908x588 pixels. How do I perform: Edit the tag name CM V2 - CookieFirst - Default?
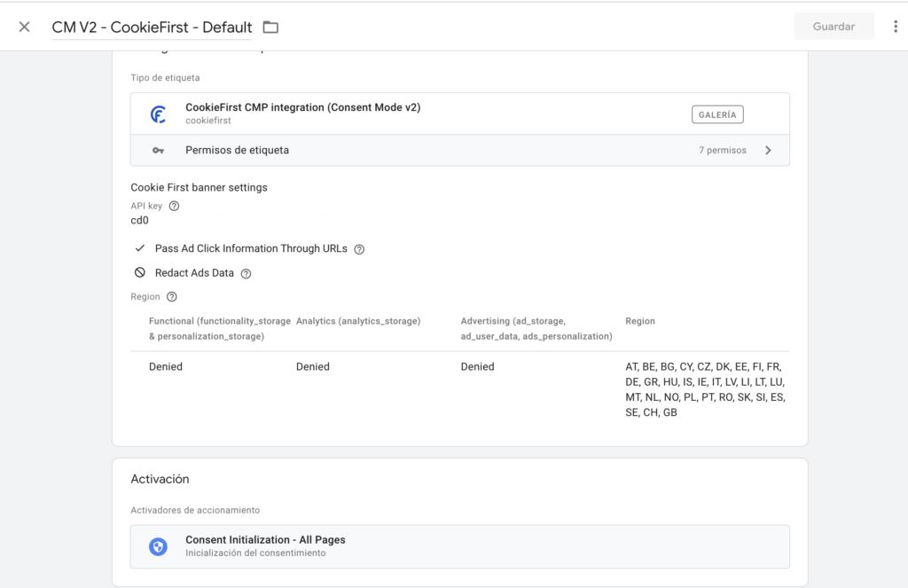[152, 27]
